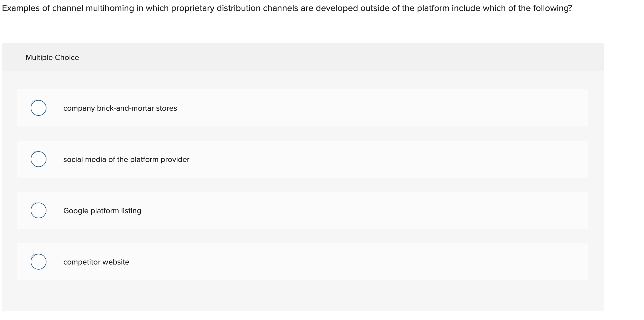Screen dimensions: 644x320
Task: Click the answer text social media of the platform provider
Action: click(126, 159)
